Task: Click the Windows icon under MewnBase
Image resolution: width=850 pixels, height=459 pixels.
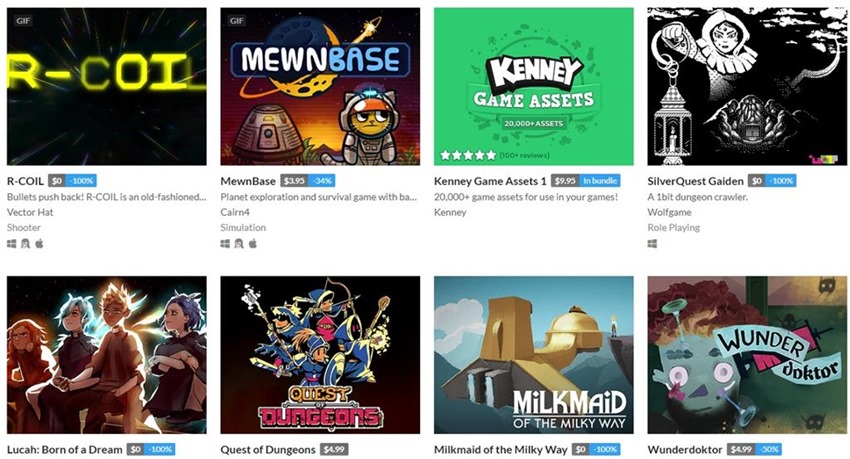Action: pos(225,244)
